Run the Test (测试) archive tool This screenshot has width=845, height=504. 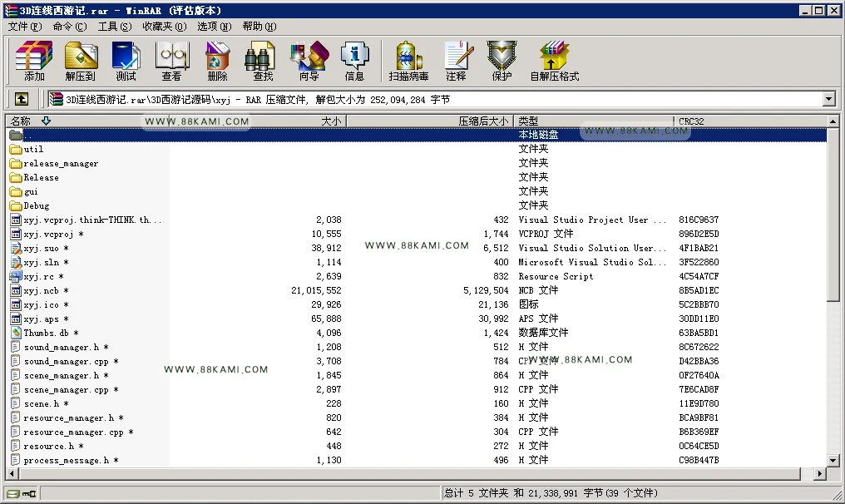tap(126, 61)
